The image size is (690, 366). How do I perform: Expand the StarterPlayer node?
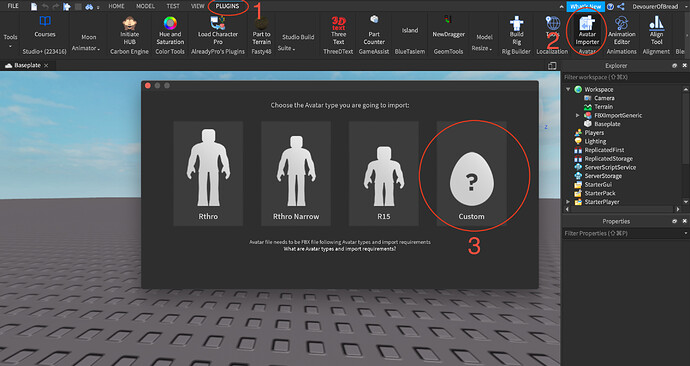coord(568,202)
